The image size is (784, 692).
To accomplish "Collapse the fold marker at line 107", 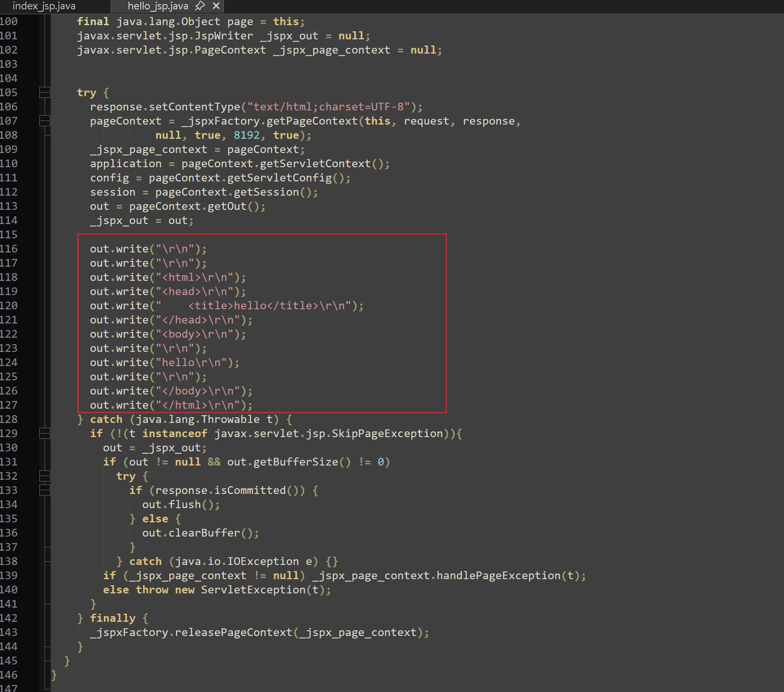I will pos(45,121).
